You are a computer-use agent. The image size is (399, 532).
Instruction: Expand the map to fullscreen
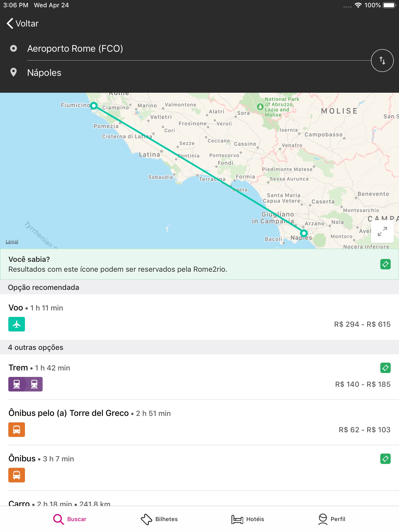point(382,231)
